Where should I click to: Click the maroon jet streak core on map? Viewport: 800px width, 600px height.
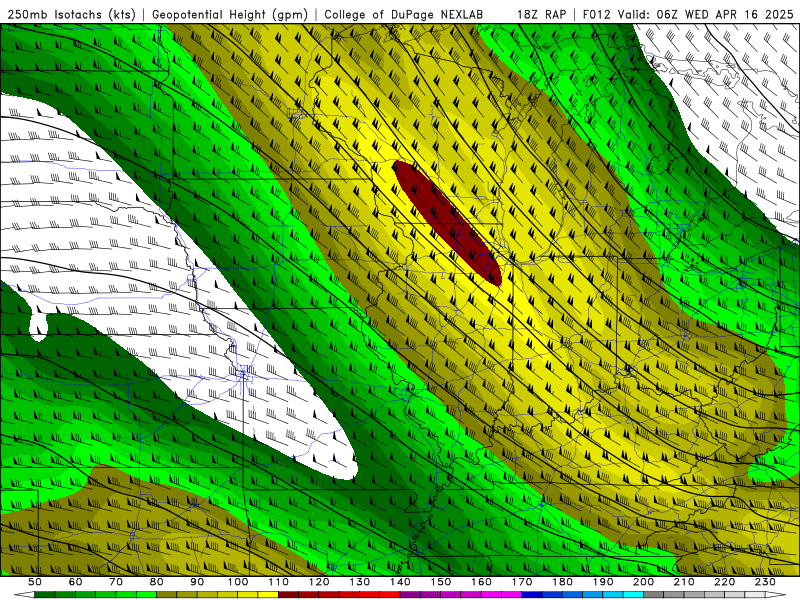[447, 223]
